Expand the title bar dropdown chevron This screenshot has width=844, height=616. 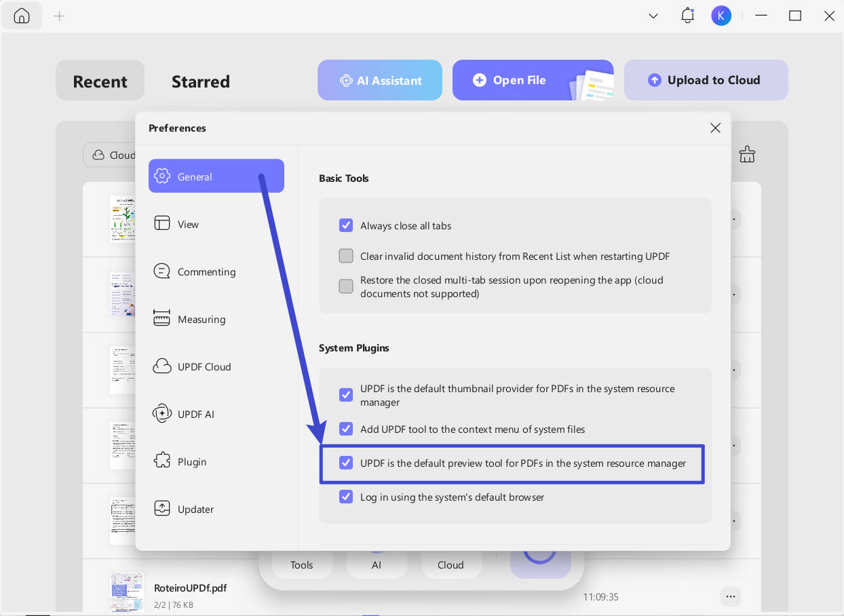click(653, 16)
